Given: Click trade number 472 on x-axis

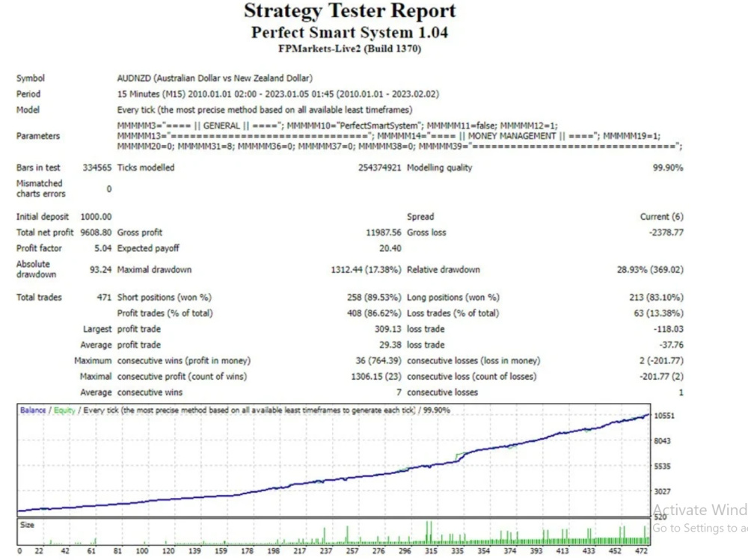Looking at the screenshot, I should point(642,551).
